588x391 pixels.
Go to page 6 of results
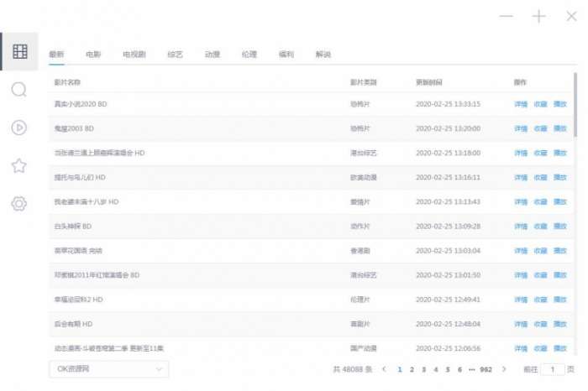[x=459, y=370]
